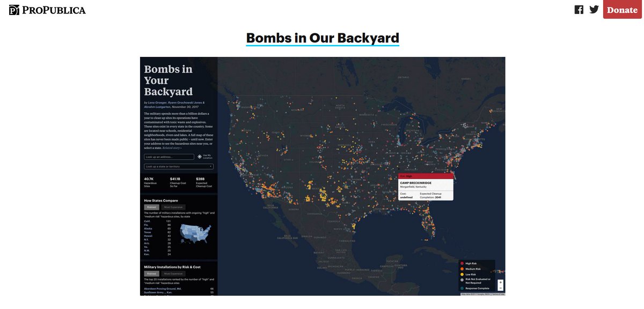Click the red Donate button
Image resolution: width=644 pixels, height=309 pixels.
pos(622,10)
